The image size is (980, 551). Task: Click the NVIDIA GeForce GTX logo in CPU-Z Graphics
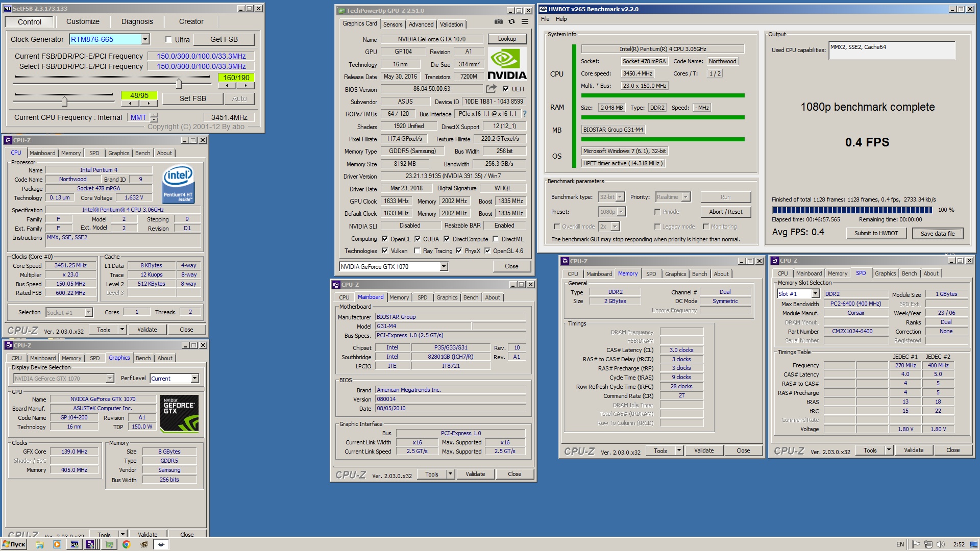(179, 414)
